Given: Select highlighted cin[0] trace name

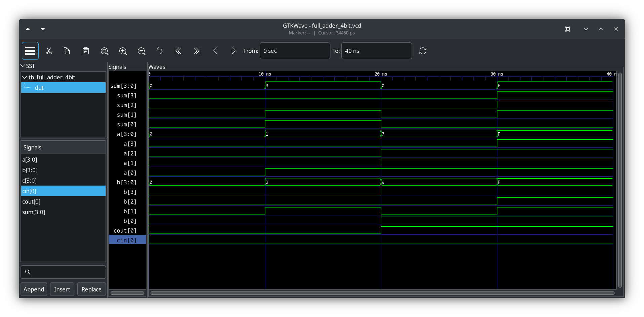Looking at the screenshot, I should click(x=127, y=240).
